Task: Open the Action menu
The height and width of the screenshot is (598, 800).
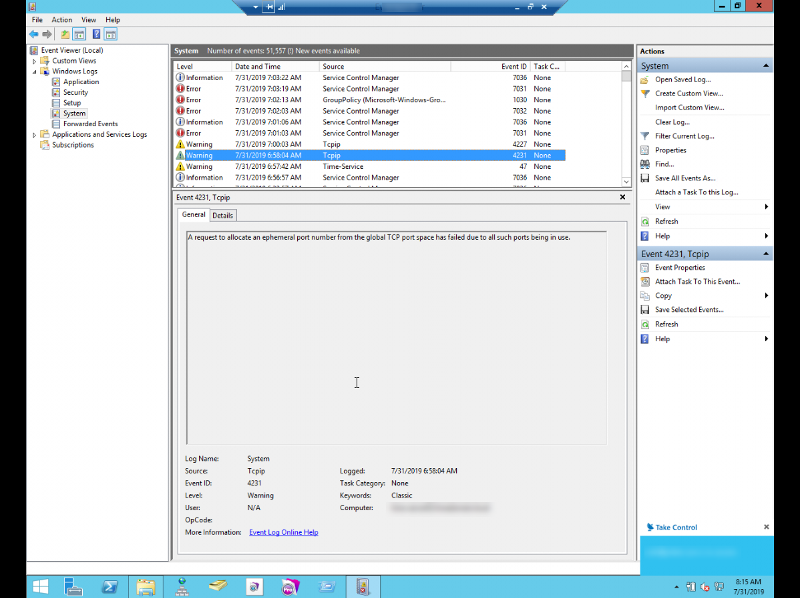Action: click(61, 19)
